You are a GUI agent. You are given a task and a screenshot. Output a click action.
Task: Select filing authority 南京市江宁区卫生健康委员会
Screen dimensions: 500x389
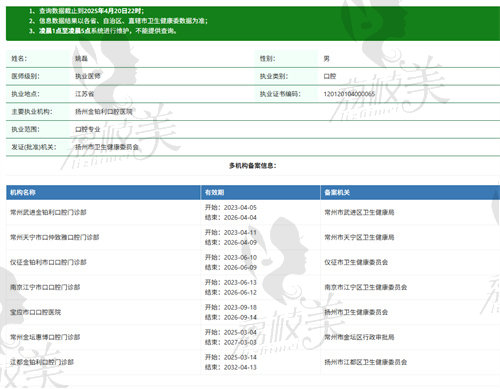(366, 287)
